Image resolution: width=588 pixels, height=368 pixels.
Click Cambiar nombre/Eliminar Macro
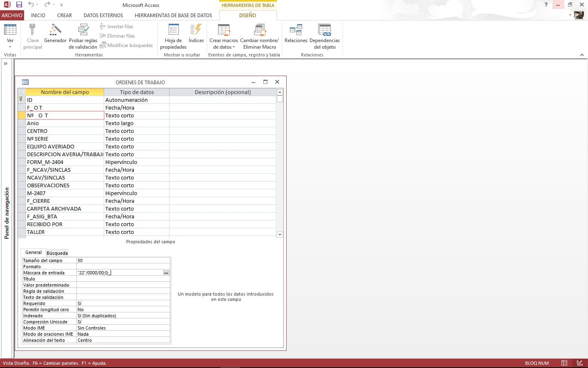pos(260,36)
